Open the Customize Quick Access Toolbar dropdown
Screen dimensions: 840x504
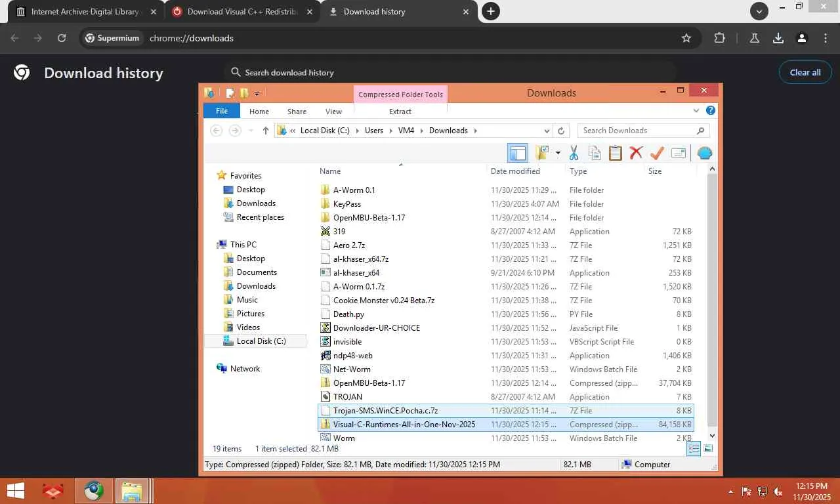[x=257, y=94]
